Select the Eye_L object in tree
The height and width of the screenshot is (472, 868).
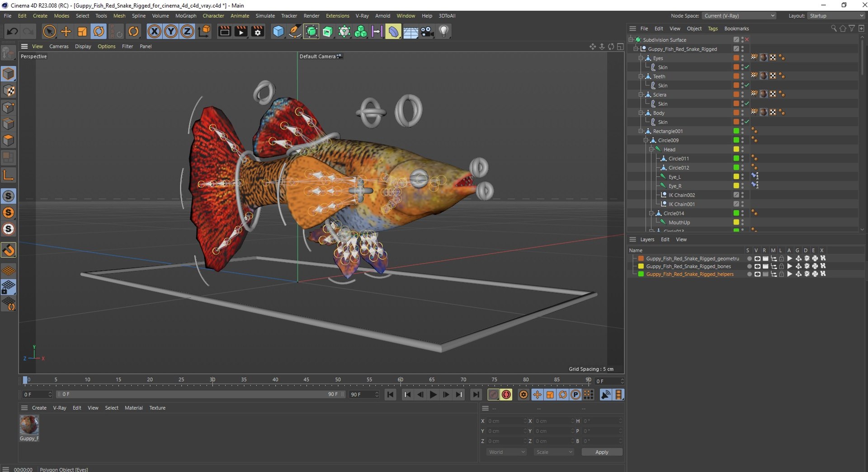675,177
